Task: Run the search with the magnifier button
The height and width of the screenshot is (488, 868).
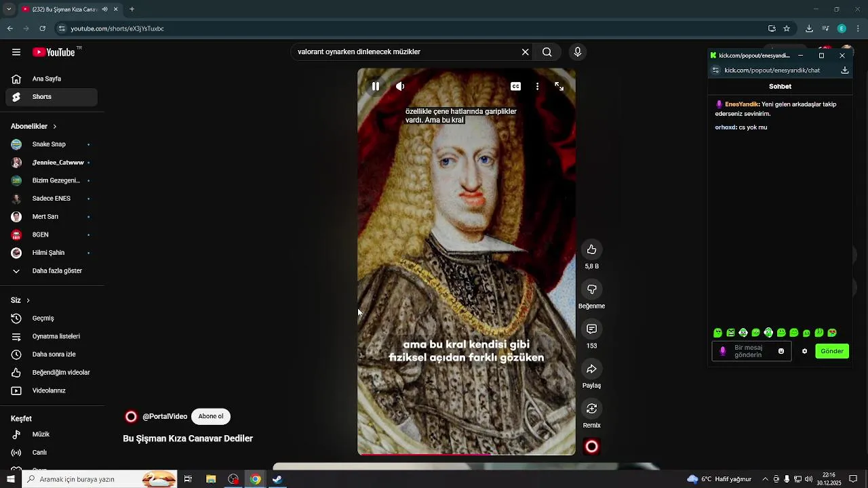Action: [x=547, y=52]
